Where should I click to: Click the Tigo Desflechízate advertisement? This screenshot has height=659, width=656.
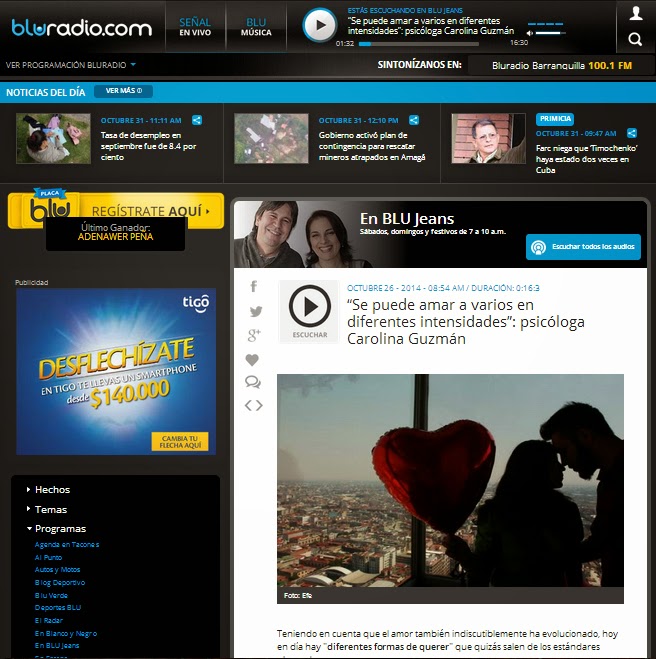[x=116, y=372]
